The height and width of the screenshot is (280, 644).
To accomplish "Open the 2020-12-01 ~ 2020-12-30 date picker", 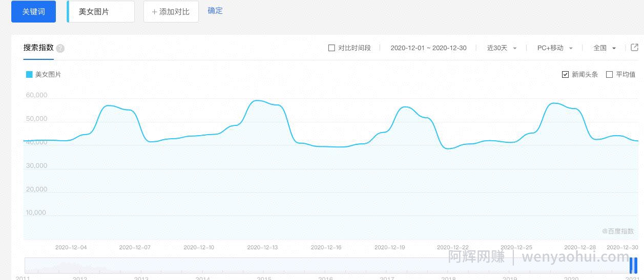I will pos(428,48).
